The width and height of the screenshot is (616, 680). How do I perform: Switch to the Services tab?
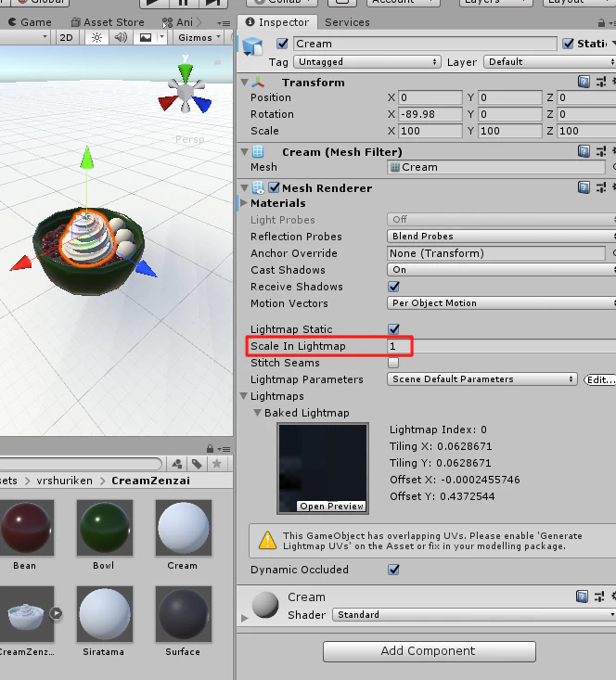(x=347, y=22)
